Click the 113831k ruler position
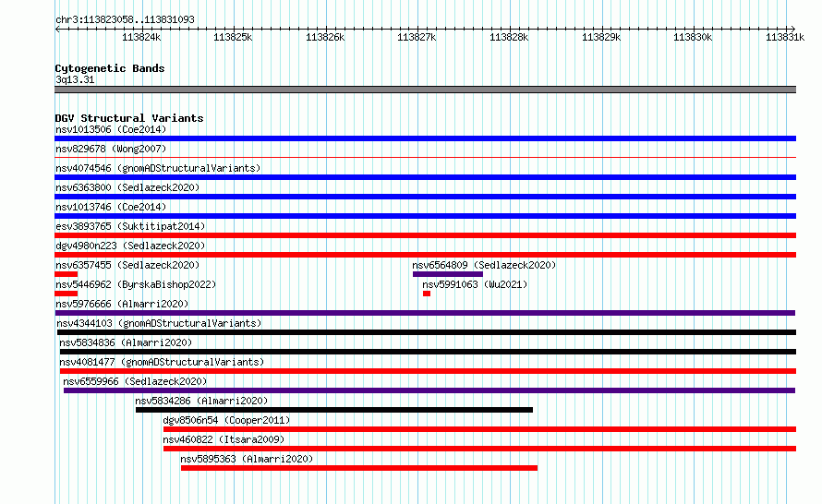Screen dimensions: 822x504 785,37
